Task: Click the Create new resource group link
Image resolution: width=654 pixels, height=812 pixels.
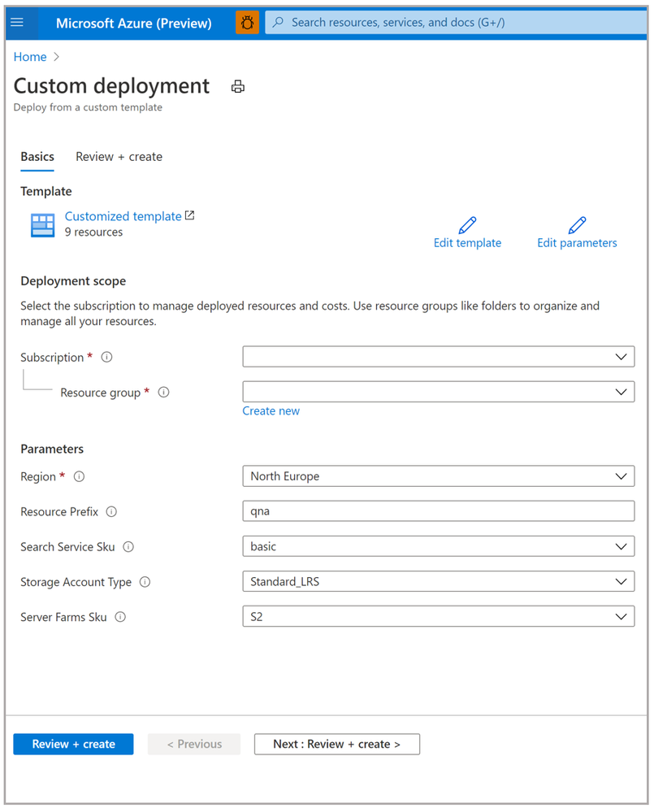Action: click(271, 411)
